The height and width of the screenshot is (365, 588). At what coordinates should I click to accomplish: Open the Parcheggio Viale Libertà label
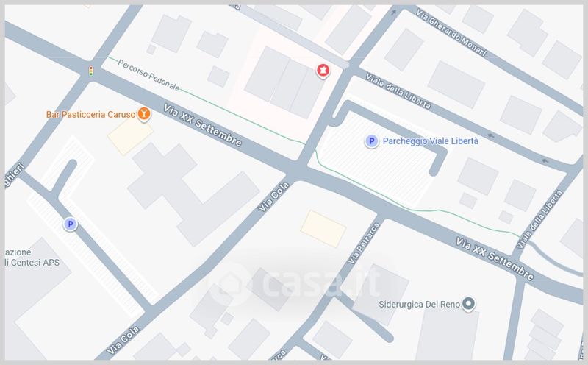pos(430,141)
